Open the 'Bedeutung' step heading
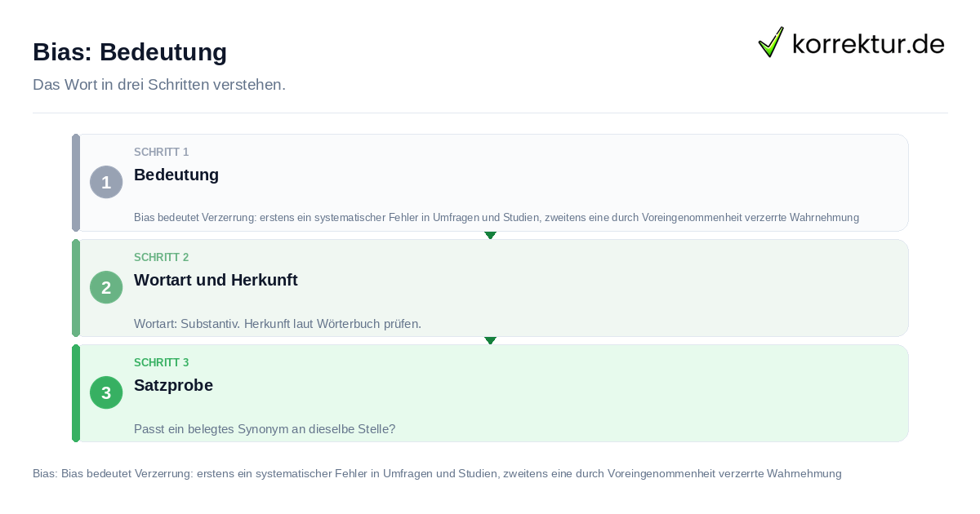The image size is (980, 514). click(x=176, y=175)
